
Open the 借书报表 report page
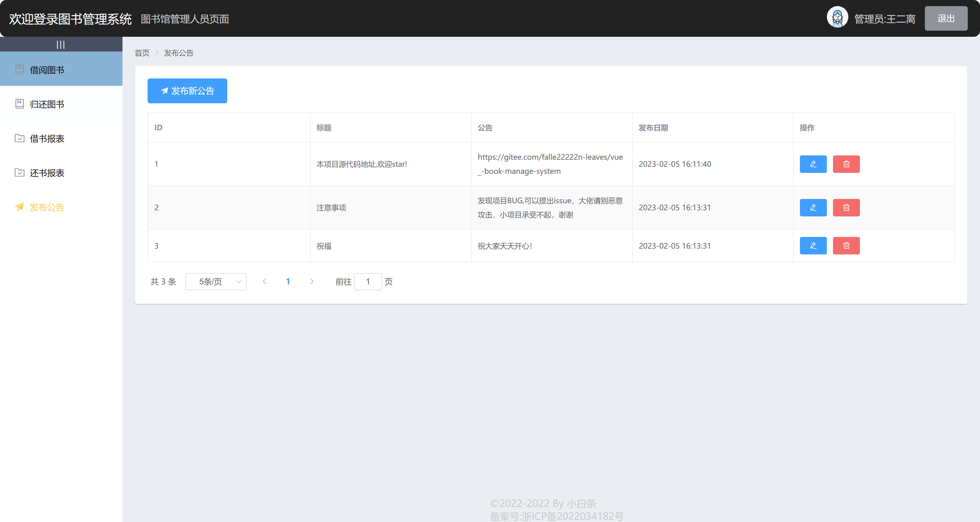pyautogui.click(x=47, y=139)
